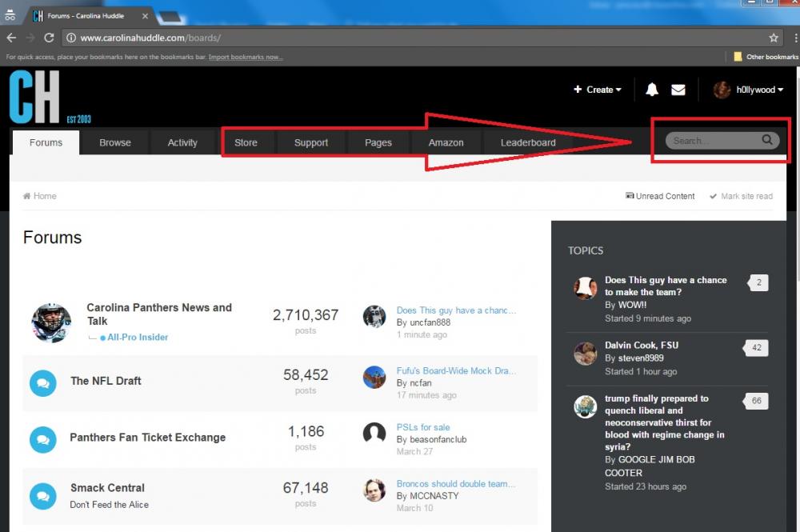Open Panthers Fan Ticket Exchange forum
Image resolution: width=800 pixels, height=532 pixels.
click(148, 438)
